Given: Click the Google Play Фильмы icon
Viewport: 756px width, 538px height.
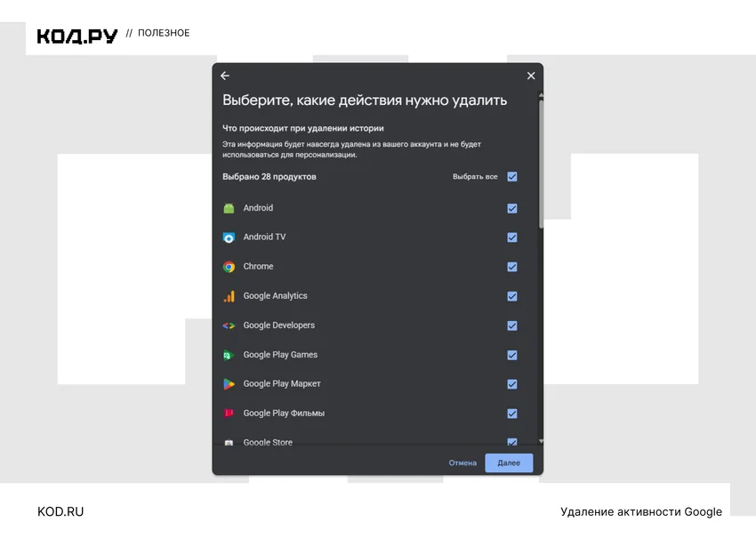Looking at the screenshot, I should click(229, 414).
